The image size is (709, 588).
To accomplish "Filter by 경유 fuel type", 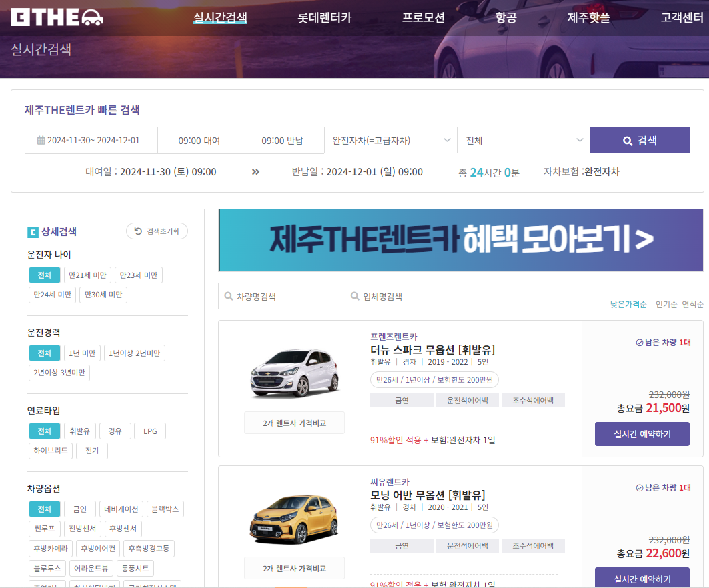I will point(115,431).
